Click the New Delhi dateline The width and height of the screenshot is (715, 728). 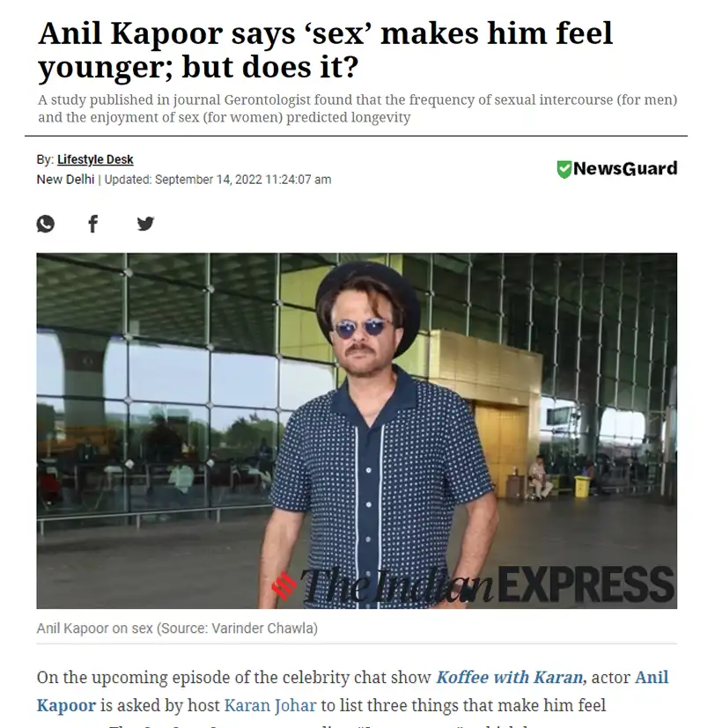click(65, 180)
